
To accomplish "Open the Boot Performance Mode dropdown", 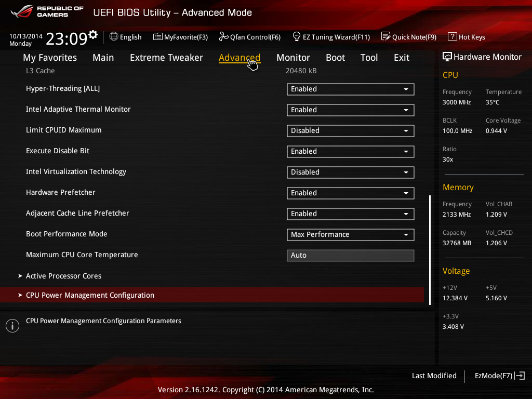I will click(x=351, y=234).
